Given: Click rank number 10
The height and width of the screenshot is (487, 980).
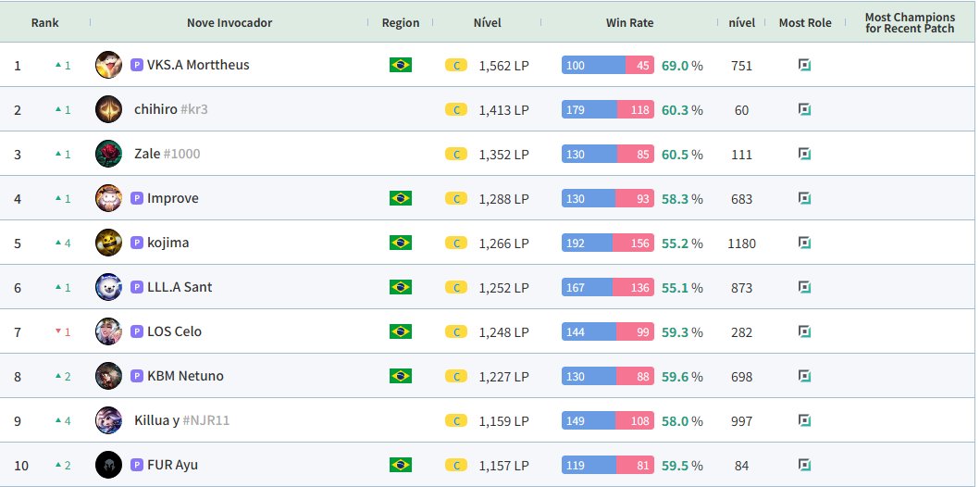Looking at the screenshot, I should click(21, 465).
